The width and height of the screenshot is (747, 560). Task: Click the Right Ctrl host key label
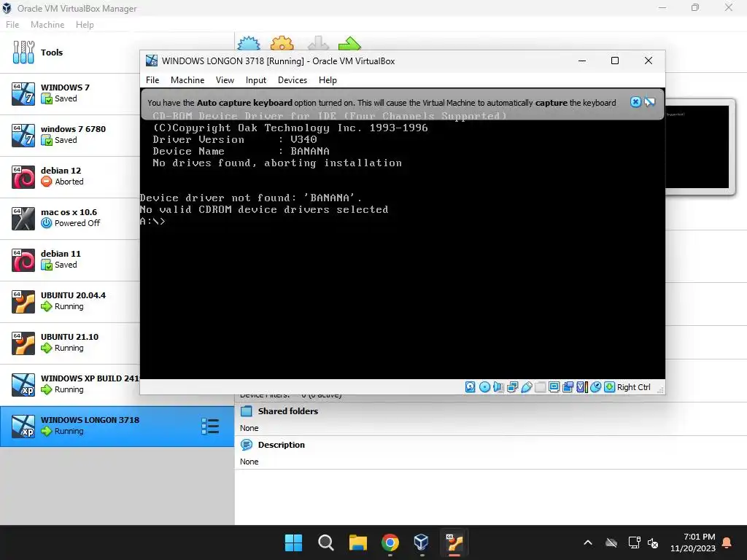(633, 387)
